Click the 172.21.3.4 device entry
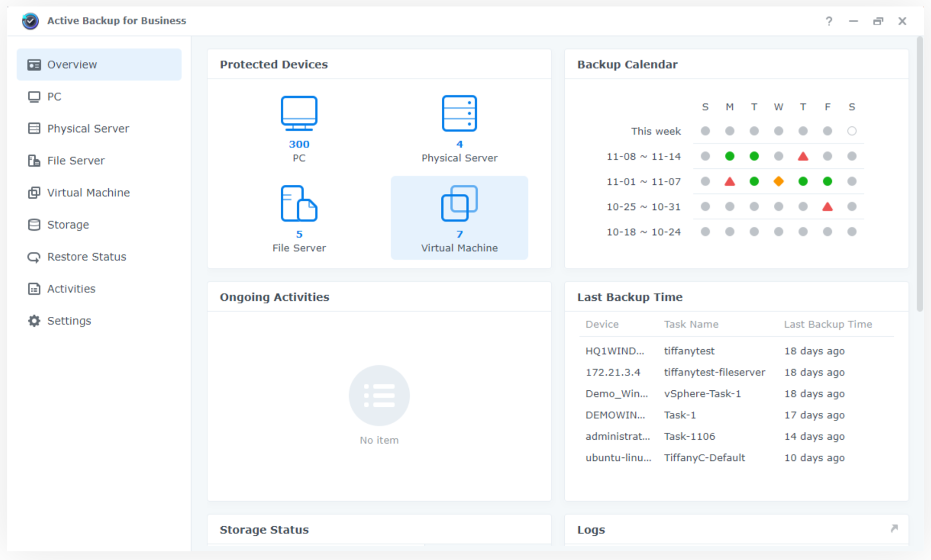 613,372
